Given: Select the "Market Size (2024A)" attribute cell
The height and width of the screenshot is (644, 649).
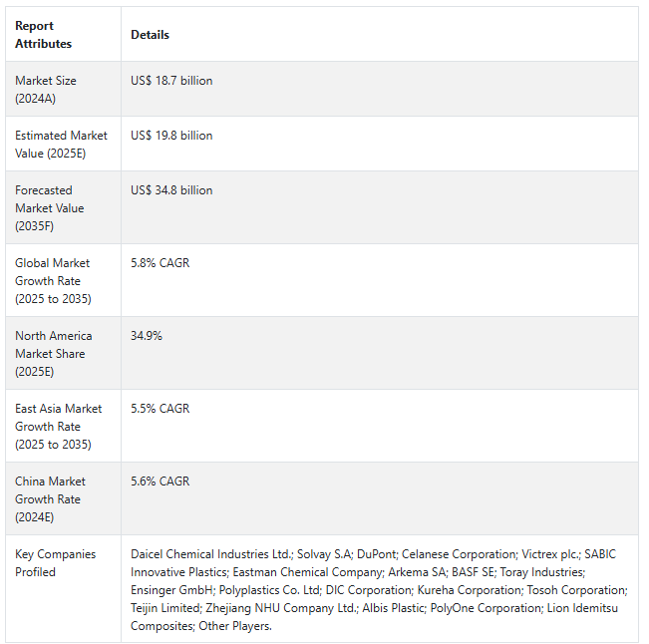Looking at the screenshot, I should 46,90.
